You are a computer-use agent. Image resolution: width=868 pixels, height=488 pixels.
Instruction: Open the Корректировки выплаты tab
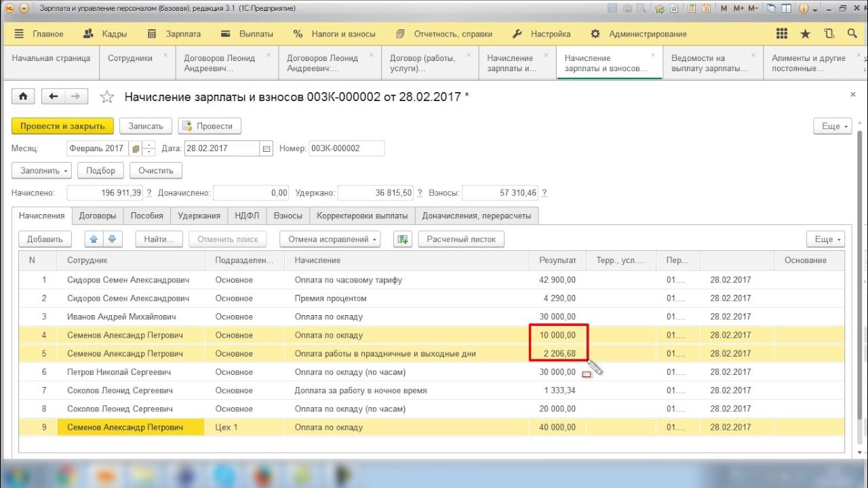362,216
